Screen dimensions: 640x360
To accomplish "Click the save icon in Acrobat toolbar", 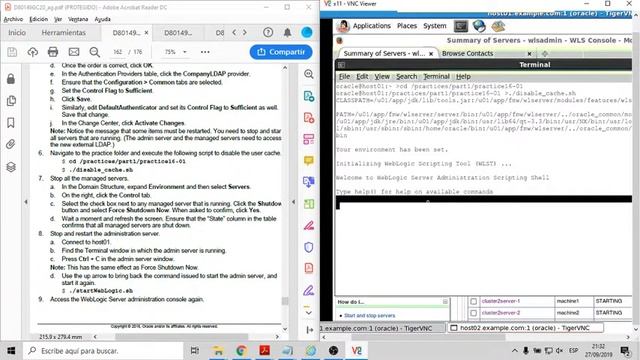I will tap(12, 52).
